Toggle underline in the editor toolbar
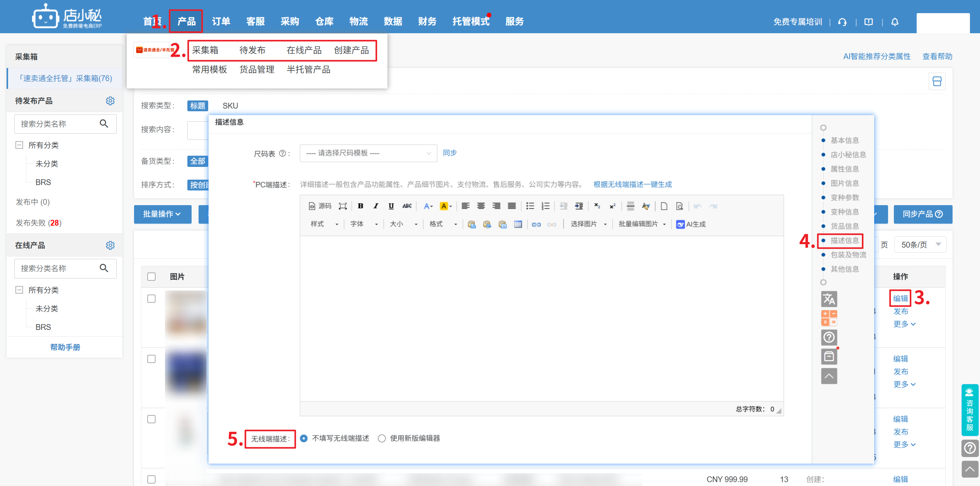 [x=391, y=206]
